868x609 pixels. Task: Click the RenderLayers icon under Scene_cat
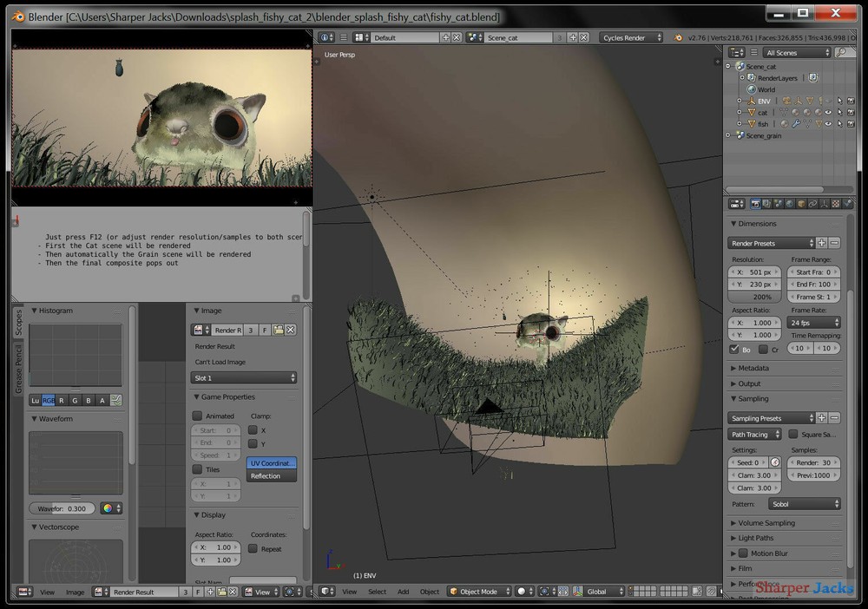(x=752, y=78)
